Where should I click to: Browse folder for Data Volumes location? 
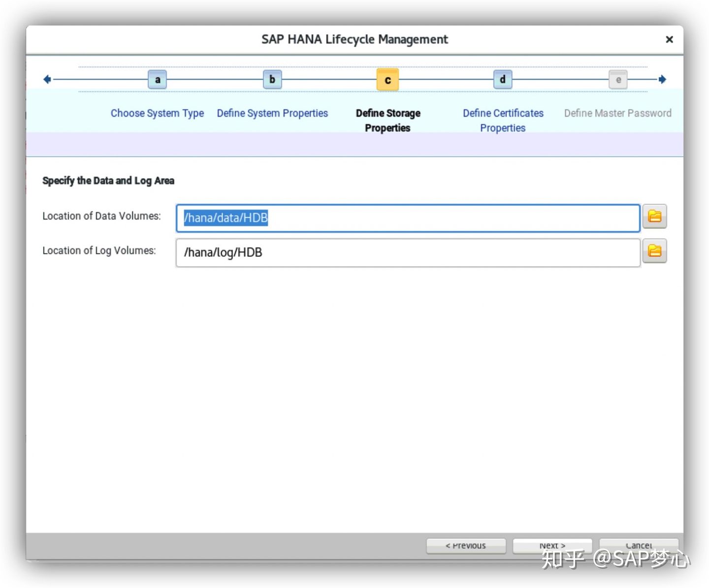654,217
